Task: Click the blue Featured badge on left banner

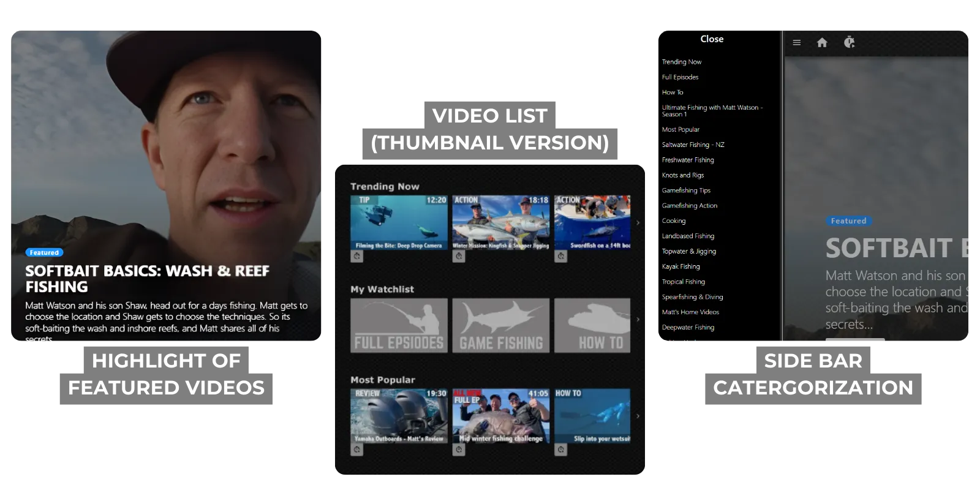Action: click(x=44, y=252)
